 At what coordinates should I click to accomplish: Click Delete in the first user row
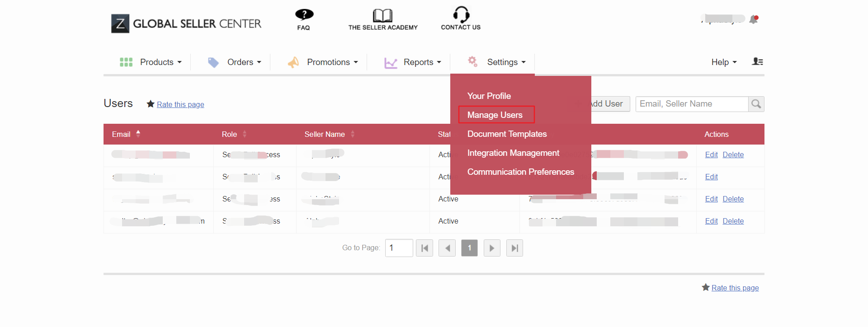[x=733, y=154]
